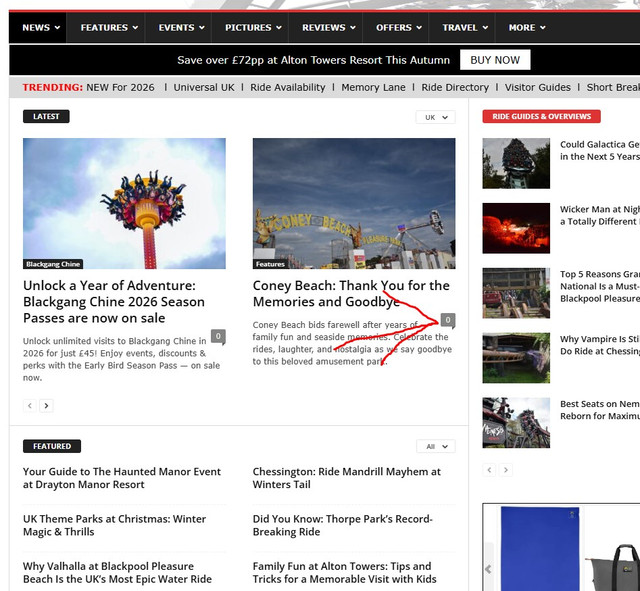Click the TRENDING label
Image resolution: width=640 pixels, height=591 pixels.
point(53,87)
